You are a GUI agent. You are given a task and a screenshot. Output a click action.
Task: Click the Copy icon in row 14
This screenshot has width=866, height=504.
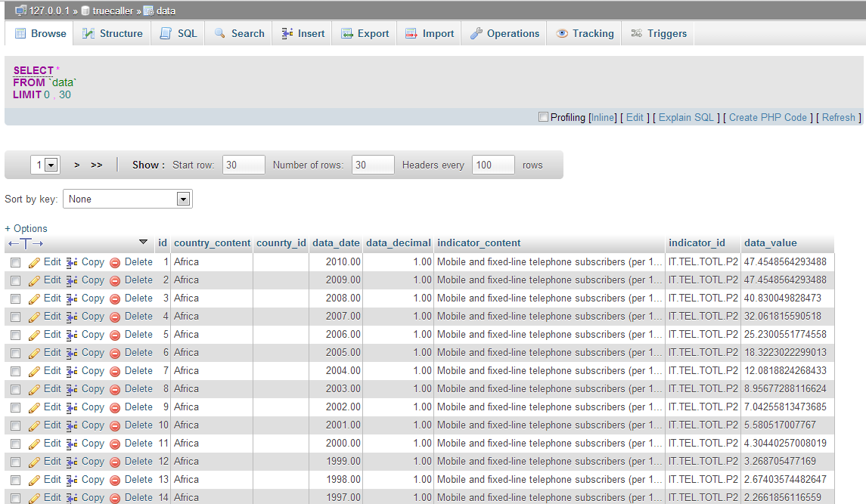click(72, 499)
